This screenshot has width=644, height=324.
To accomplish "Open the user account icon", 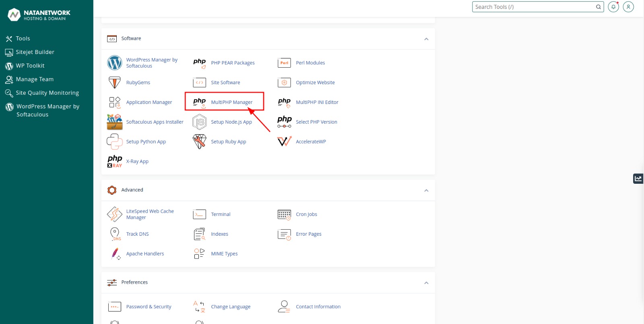I will pyautogui.click(x=628, y=7).
